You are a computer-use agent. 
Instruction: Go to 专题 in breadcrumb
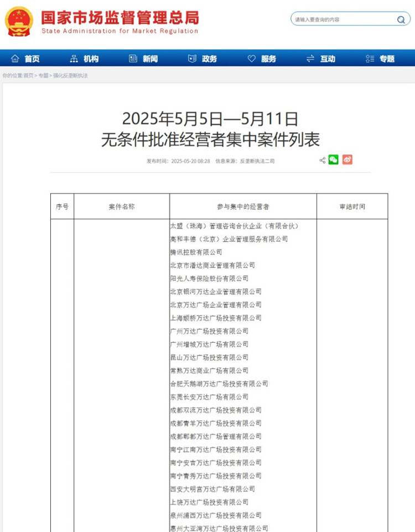point(43,76)
